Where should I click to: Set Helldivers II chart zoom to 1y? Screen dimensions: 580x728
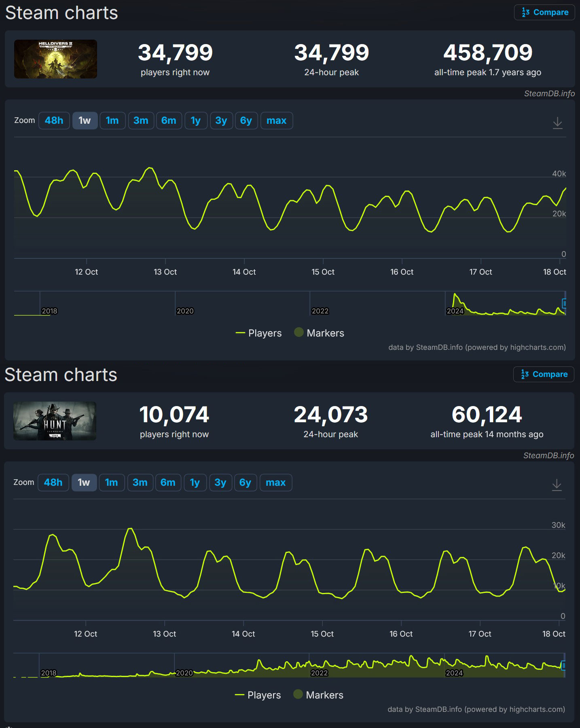pyautogui.click(x=196, y=121)
